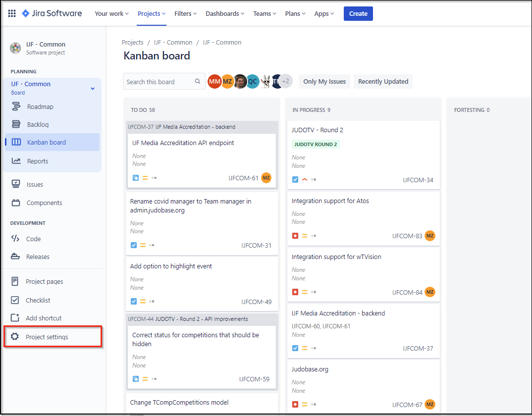This screenshot has width=532, height=416.
Task: Open card Add option to highlight event
Action: click(202, 284)
